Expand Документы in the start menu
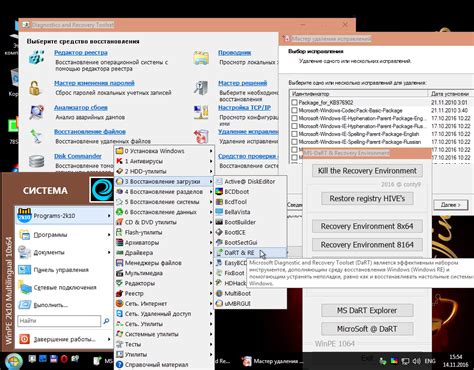474x370 pixels. pos(64,252)
